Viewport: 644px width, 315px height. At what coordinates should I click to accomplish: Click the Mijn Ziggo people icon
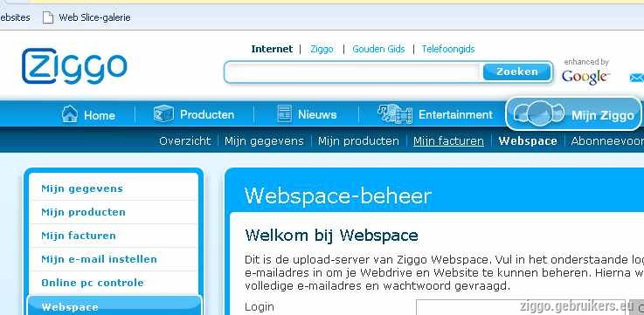click(538, 113)
